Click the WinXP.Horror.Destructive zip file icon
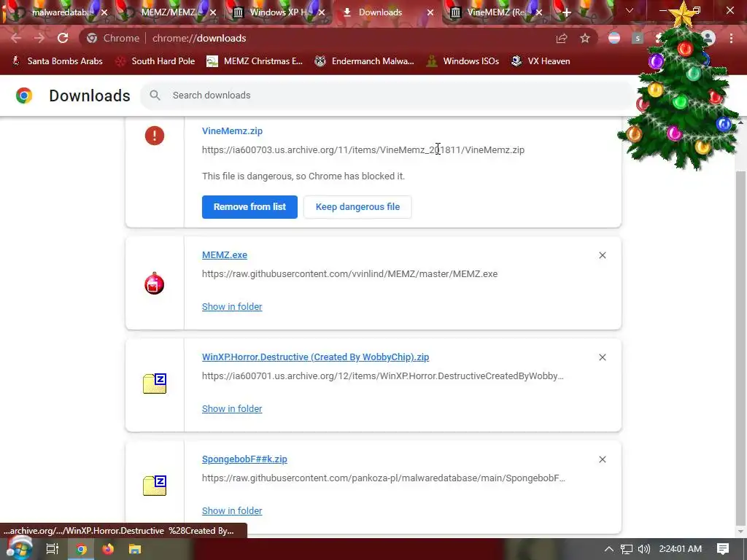Viewport: 747px width, 560px height. click(155, 384)
